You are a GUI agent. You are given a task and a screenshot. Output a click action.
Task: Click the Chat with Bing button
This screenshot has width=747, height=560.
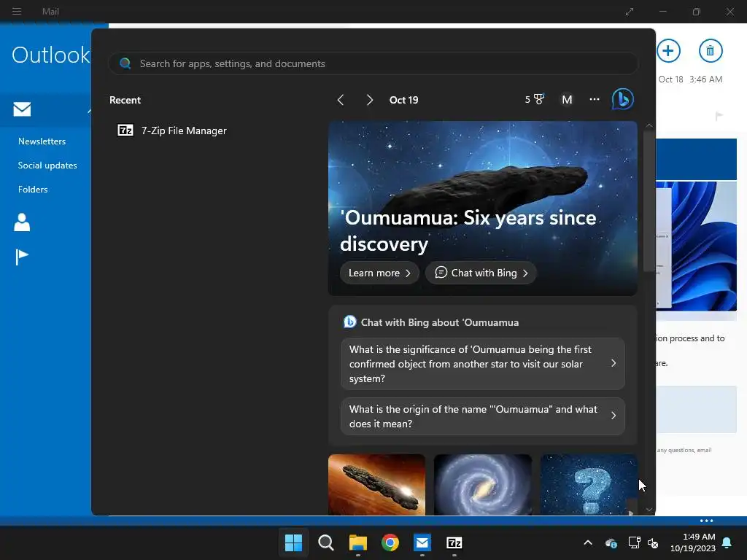click(x=481, y=273)
